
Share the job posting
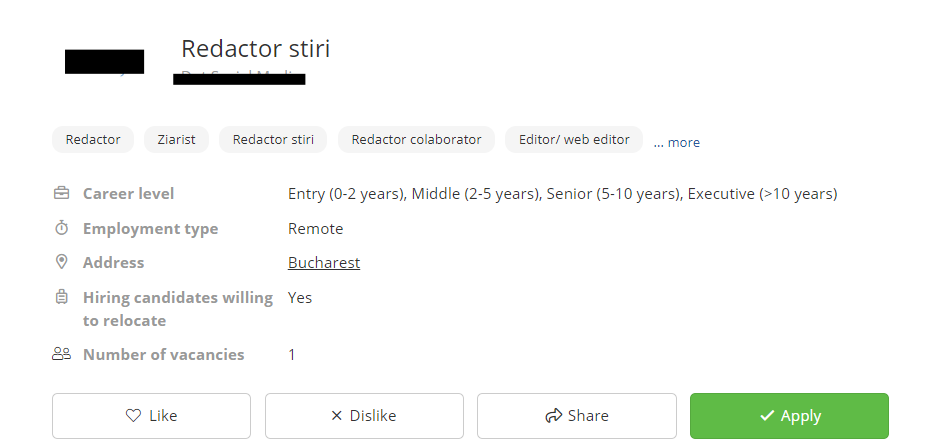click(576, 416)
